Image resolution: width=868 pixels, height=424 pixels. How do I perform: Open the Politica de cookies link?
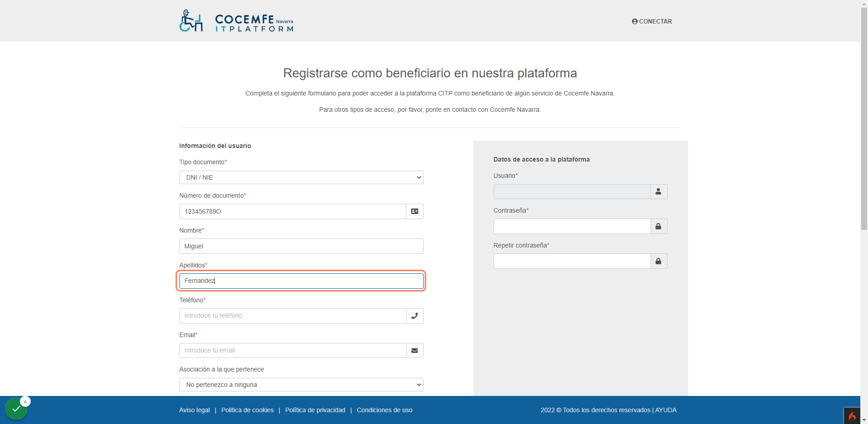click(247, 410)
